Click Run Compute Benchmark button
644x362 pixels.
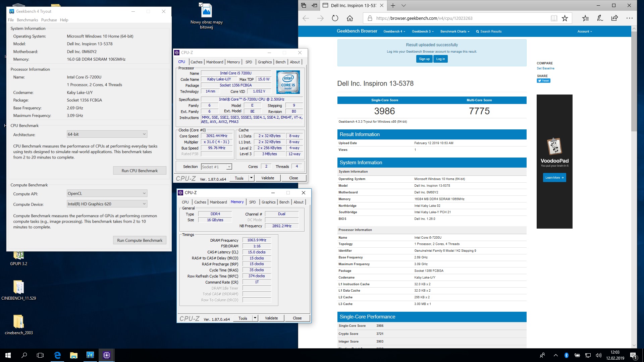(140, 240)
